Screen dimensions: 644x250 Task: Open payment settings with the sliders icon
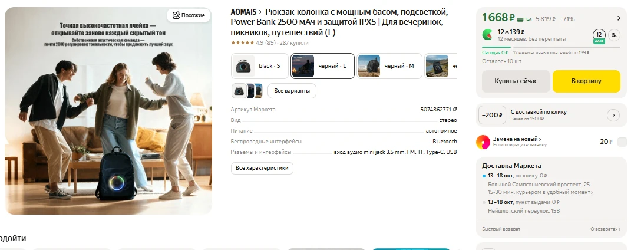click(x=614, y=35)
